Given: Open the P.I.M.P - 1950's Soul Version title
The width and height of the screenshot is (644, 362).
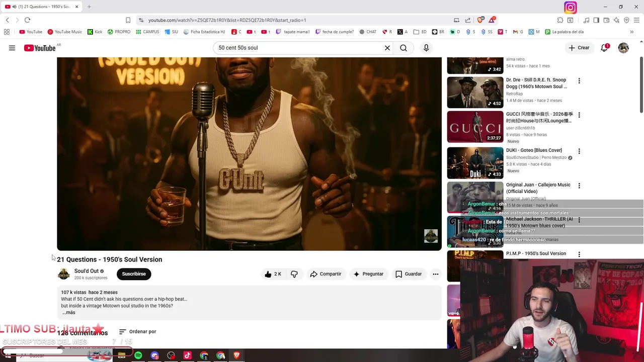Looking at the screenshot, I should pos(536,254).
